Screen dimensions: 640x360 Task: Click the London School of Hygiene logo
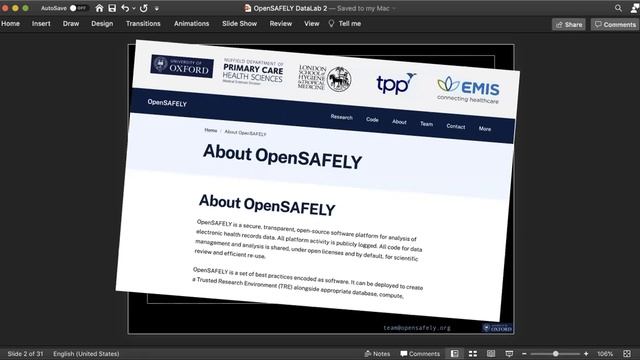tap(324, 78)
